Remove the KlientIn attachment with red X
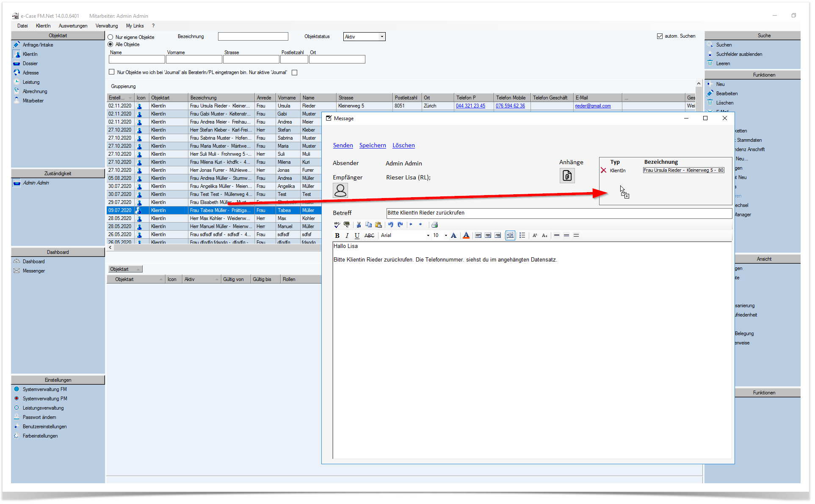The image size is (815, 504). (603, 171)
